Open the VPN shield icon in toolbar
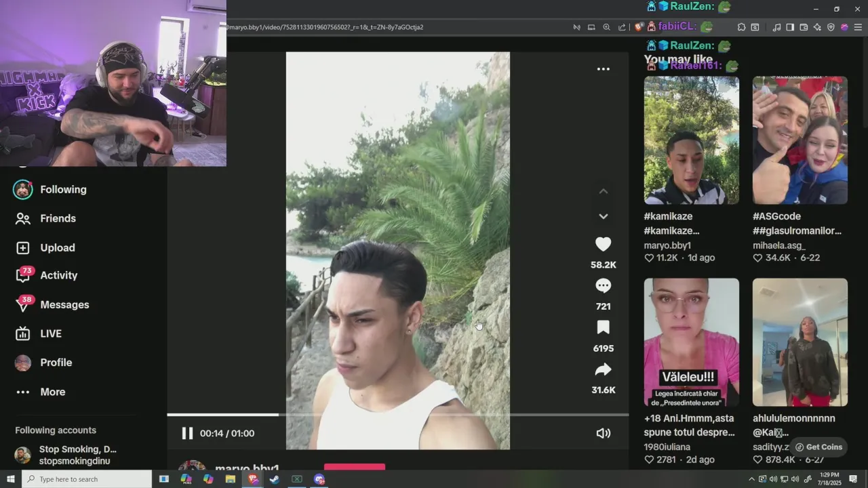 pyautogui.click(x=831, y=27)
